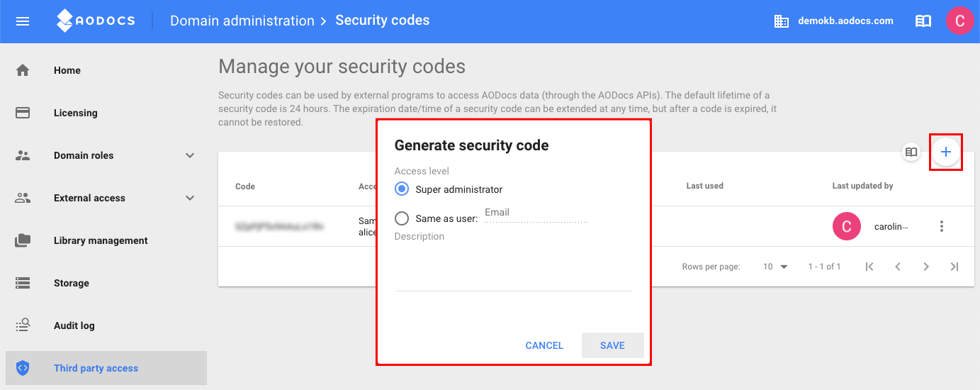Click the Domain administration breadcrumb link

click(x=242, y=21)
